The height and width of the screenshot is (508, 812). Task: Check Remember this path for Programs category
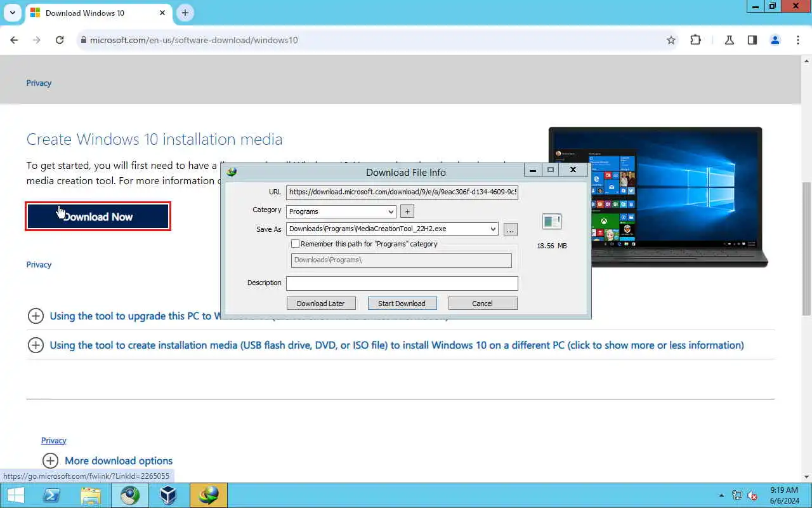295,244
